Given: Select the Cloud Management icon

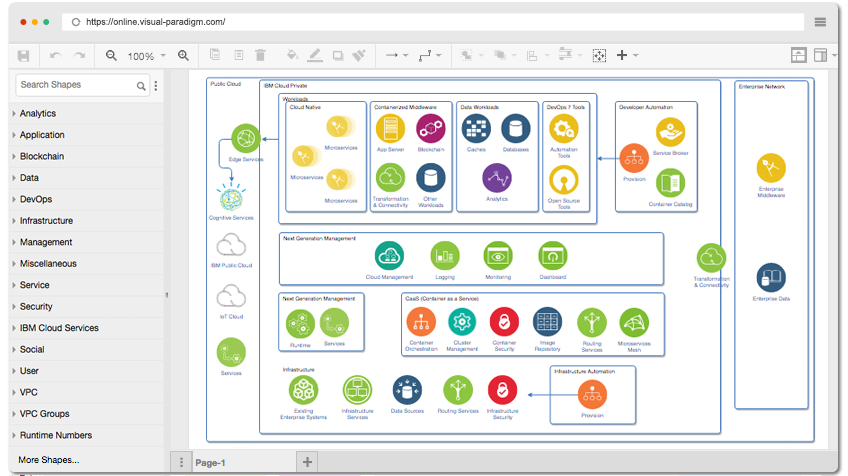Looking at the screenshot, I should (x=389, y=256).
